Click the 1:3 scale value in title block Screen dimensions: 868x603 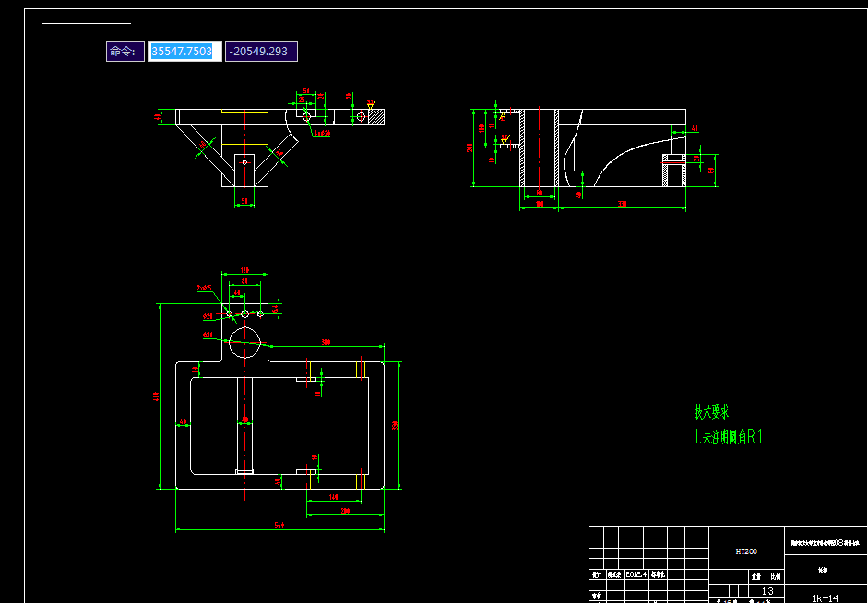[767, 591]
